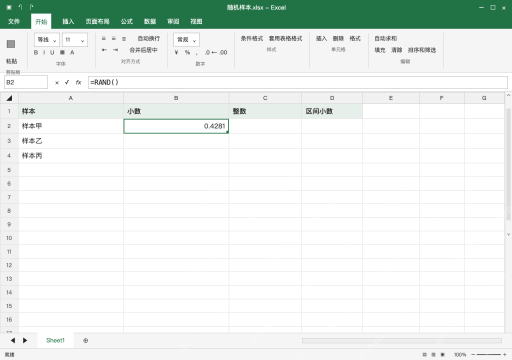512x360 pixels.
Task: Click the undo arrow in title bar
Action: click(20, 7)
